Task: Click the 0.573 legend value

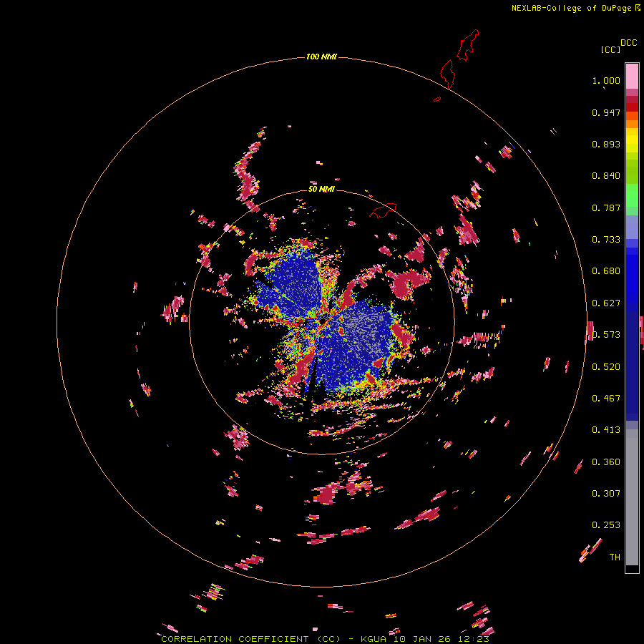Action: pos(606,335)
